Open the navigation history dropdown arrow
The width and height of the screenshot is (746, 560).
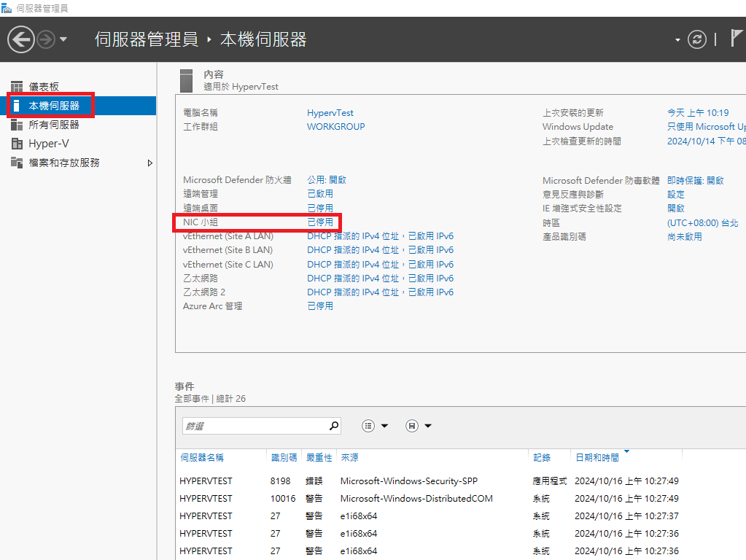tap(63, 39)
